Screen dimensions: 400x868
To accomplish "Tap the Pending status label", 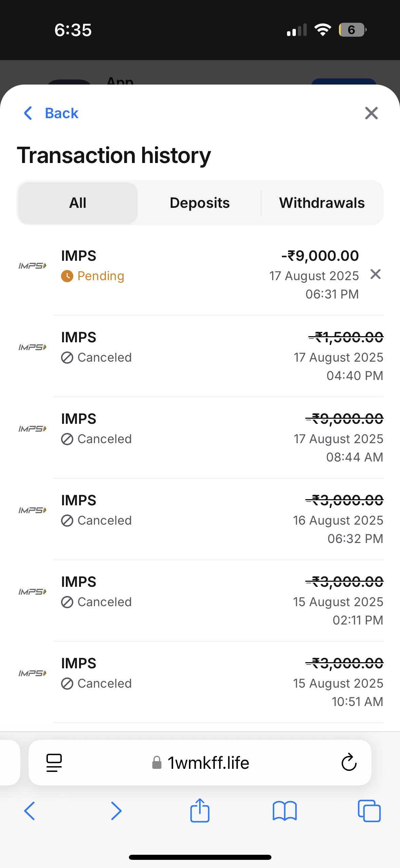I will click(100, 276).
